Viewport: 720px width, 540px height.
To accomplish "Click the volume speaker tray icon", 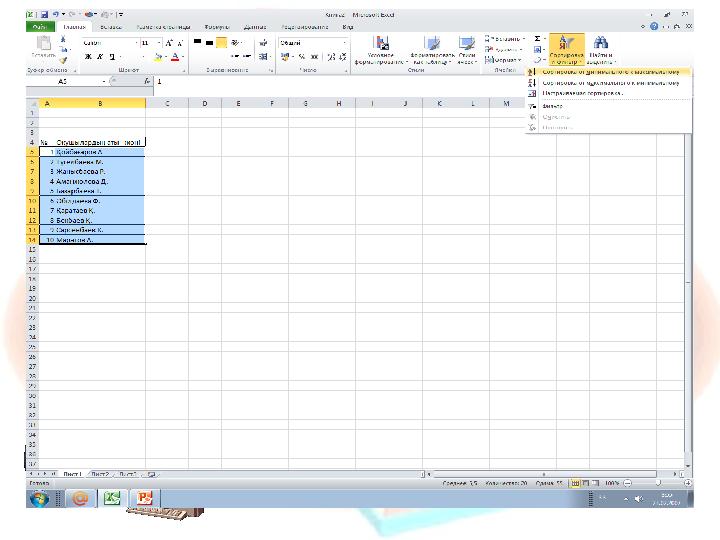I will (638, 499).
